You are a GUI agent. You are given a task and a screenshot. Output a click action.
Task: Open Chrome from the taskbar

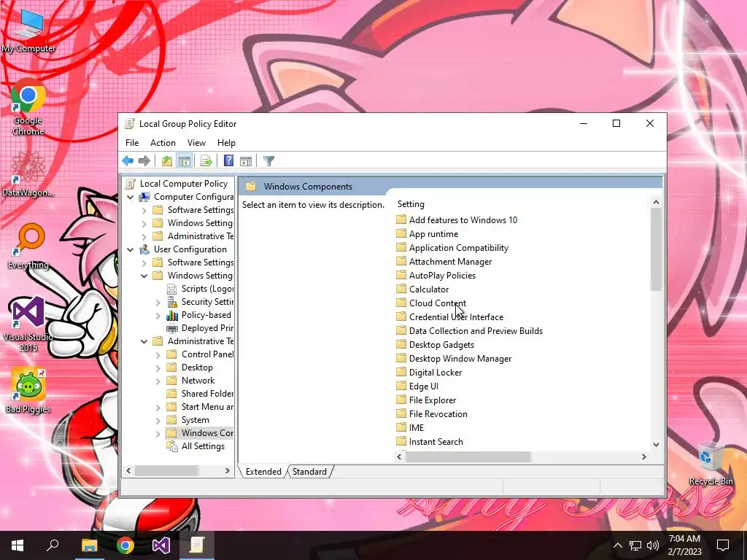(x=125, y=545)
